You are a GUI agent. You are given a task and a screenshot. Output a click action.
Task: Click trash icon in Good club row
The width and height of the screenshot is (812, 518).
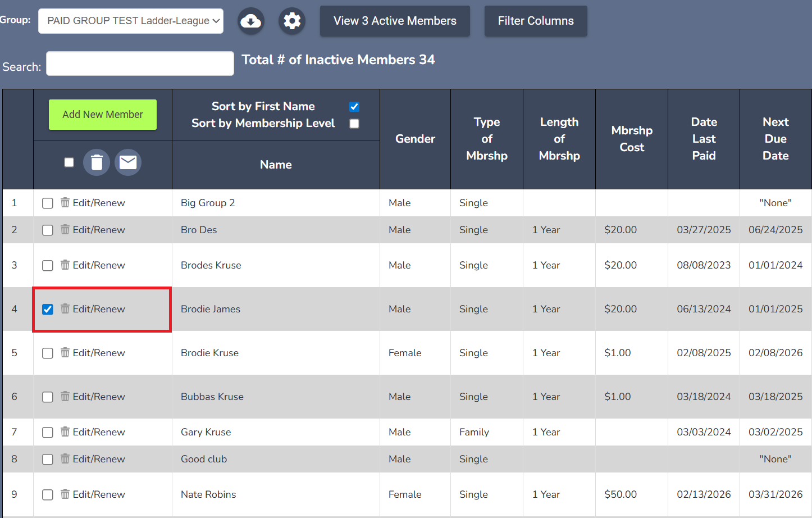click(x=65, y=458)
